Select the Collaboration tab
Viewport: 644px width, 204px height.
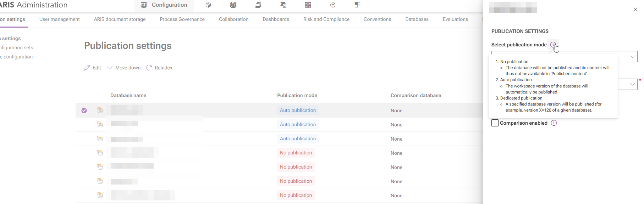233,19
